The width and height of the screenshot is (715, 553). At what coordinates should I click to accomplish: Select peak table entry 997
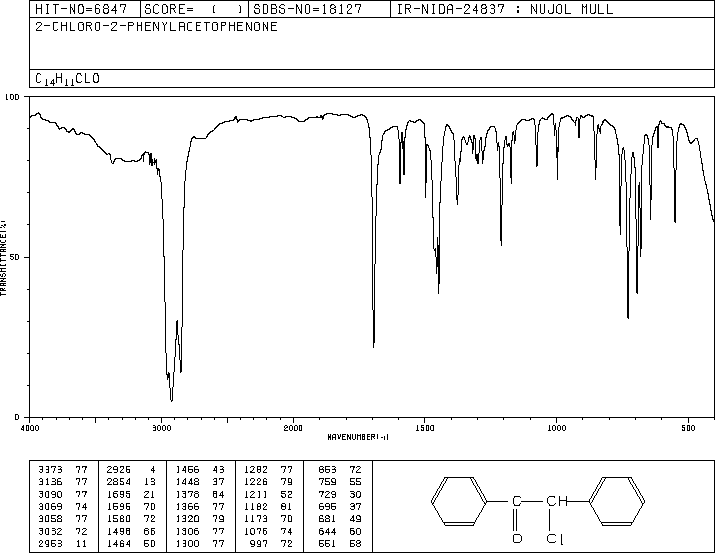click(272, 543)
